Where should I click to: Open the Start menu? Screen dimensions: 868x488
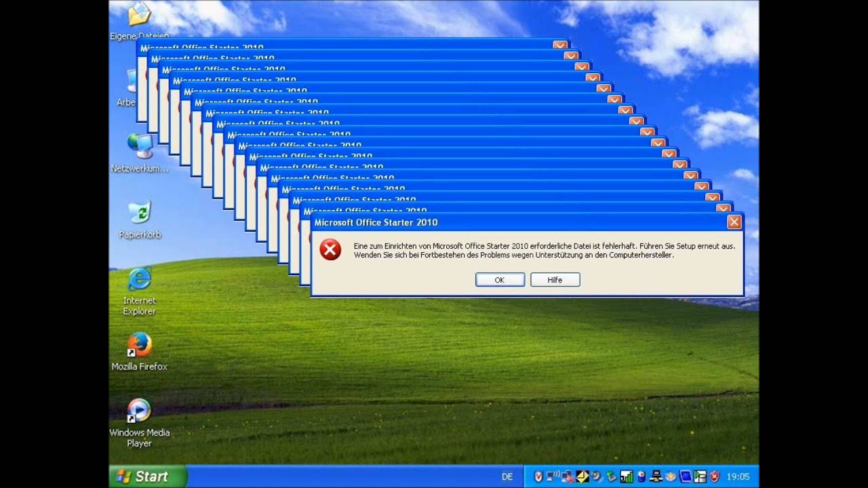click(149, 476)
